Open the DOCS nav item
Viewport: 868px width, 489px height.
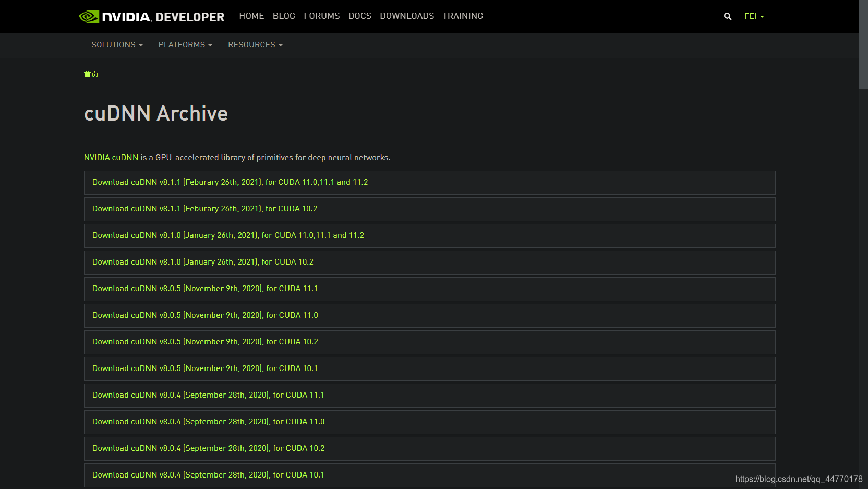pos(360,16)
